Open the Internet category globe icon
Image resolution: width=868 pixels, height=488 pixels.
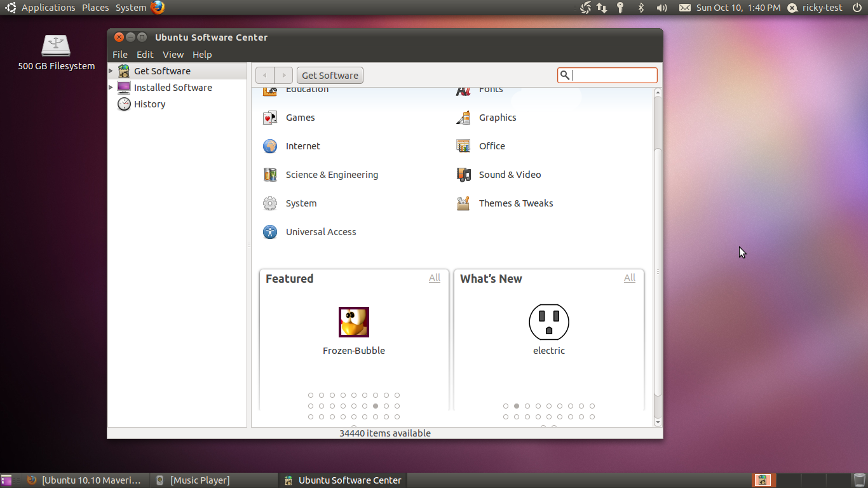click(270, 146)
